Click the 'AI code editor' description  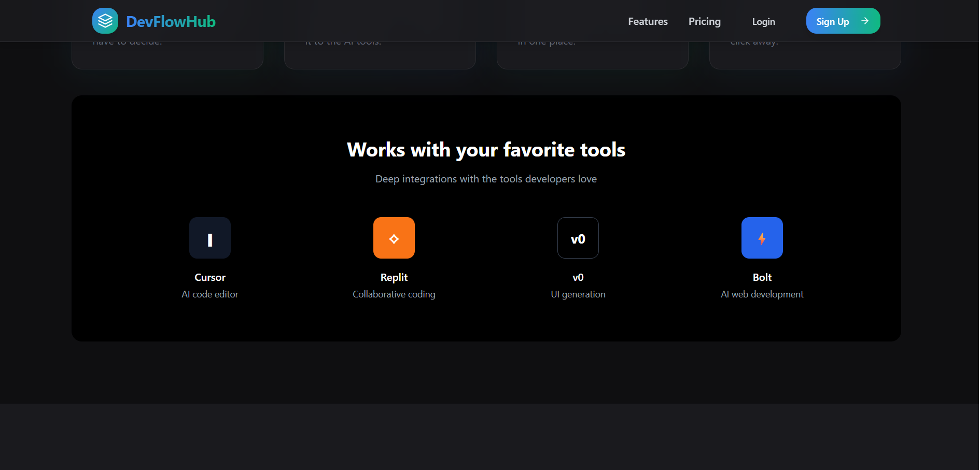coord(210,294)
